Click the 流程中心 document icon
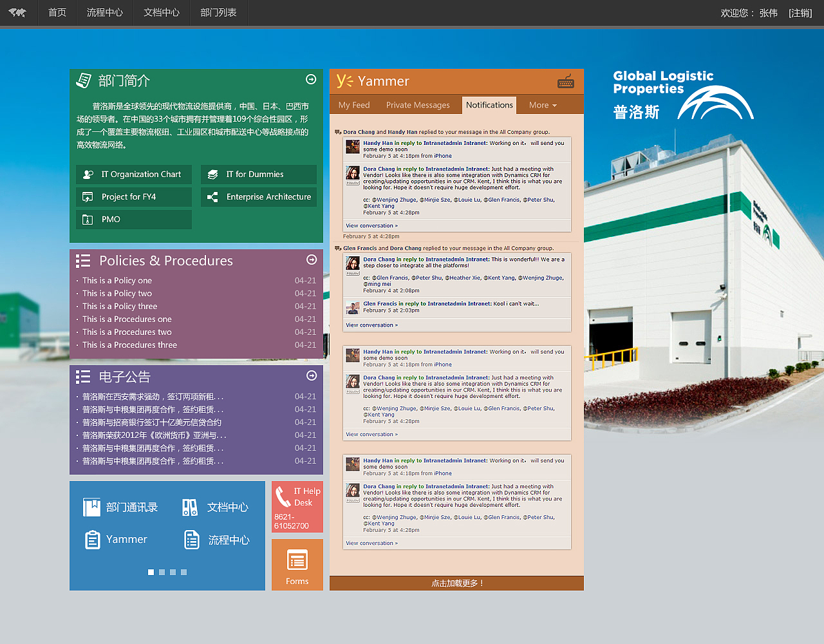 coord(192,540)
